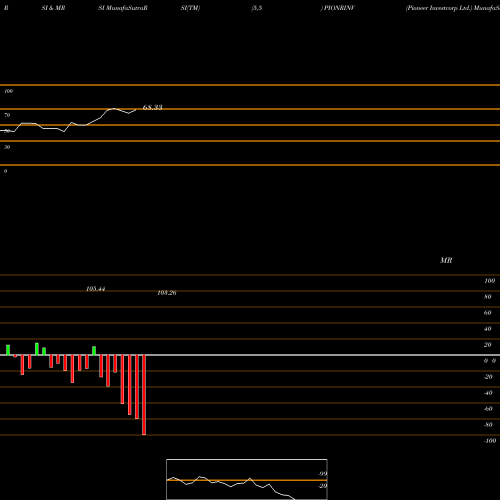Click the -99 label in mini chart
Image resolution: width=500 pixels, height=500 pixels.
[x=322, y=474]
